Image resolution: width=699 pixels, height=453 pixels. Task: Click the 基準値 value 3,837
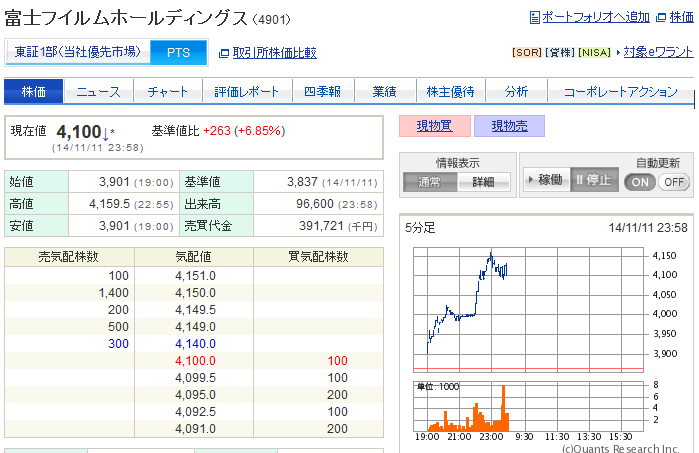(302, 182)
